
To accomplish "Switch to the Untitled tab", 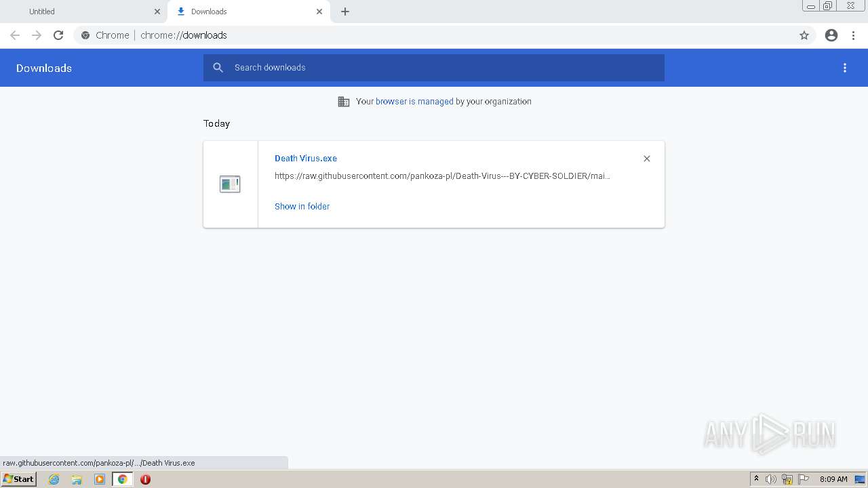I will (x=83, y=12).
